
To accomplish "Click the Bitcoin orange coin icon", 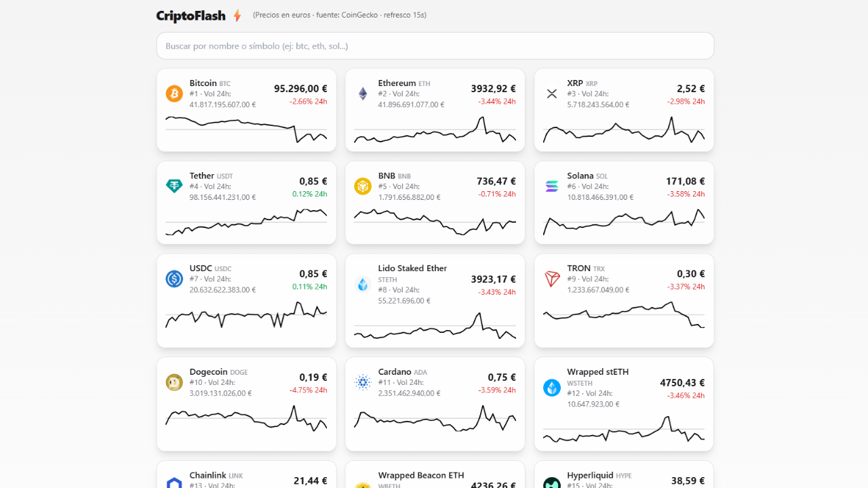I will (x=174, y=94).
